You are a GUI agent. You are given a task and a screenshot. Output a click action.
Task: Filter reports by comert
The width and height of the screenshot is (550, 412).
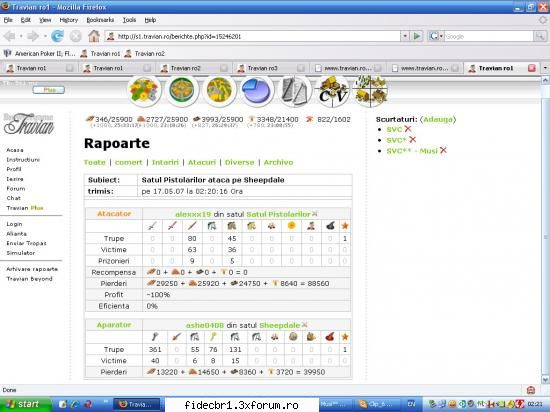(x=128, y=162)
